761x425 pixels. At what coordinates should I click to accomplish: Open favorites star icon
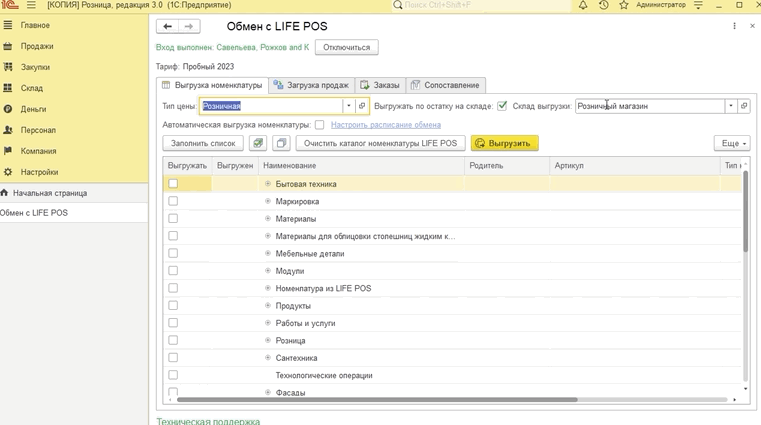(624, 5)
